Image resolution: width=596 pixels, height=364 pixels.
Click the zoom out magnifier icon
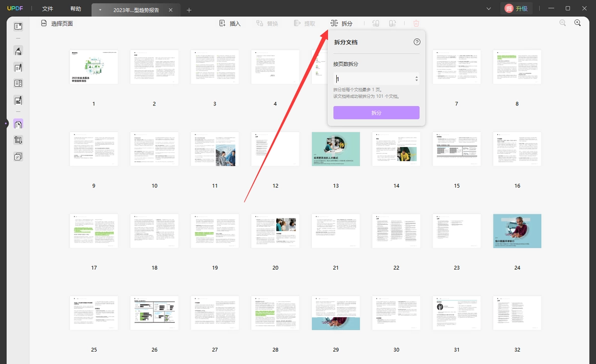[563, 23]
